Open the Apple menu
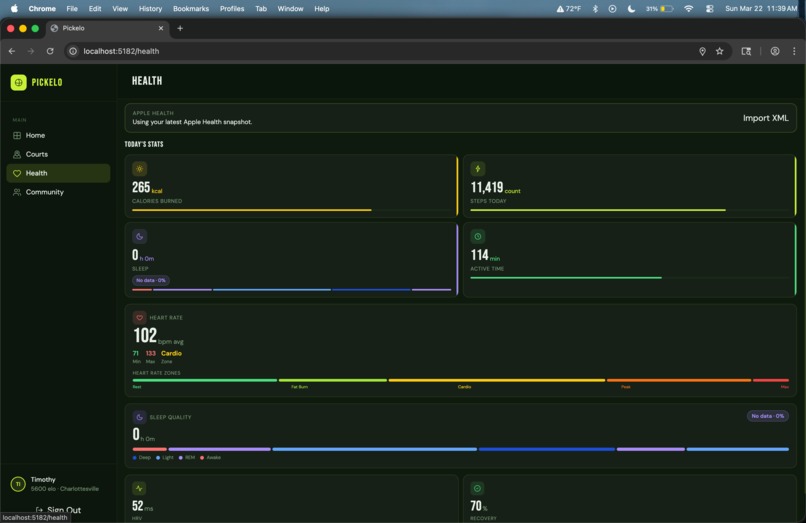The image size is (806, 523). tap(14, 9)
